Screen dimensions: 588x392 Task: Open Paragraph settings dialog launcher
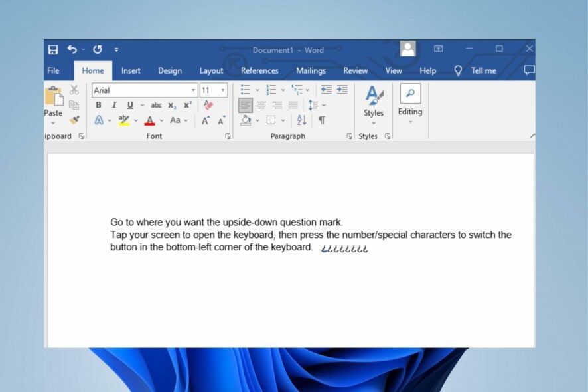pyautogui.click(x=349, y=136)
